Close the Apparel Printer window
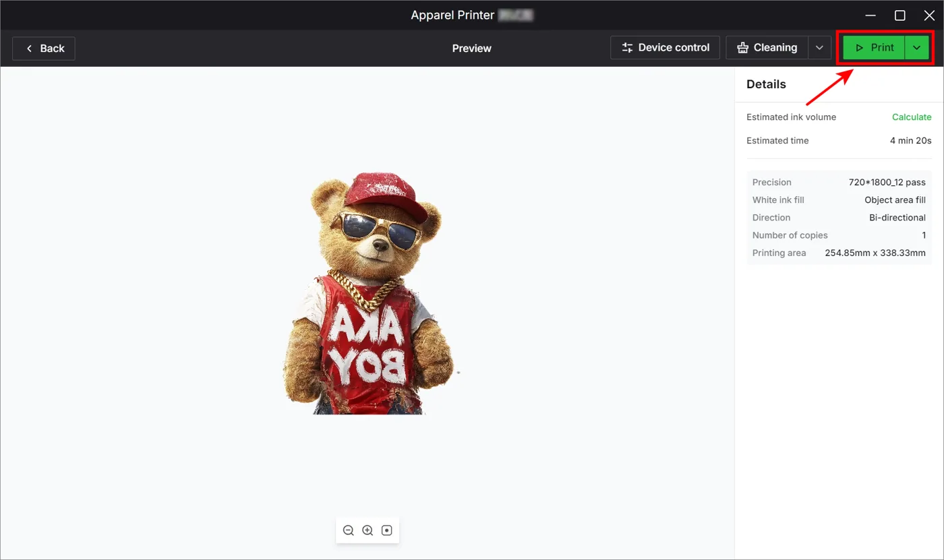The image size is (944, 560). [929, 15]
